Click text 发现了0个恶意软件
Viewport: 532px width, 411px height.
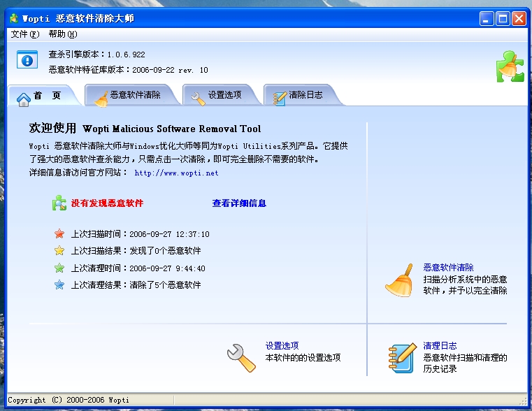[x=165, y=251]
